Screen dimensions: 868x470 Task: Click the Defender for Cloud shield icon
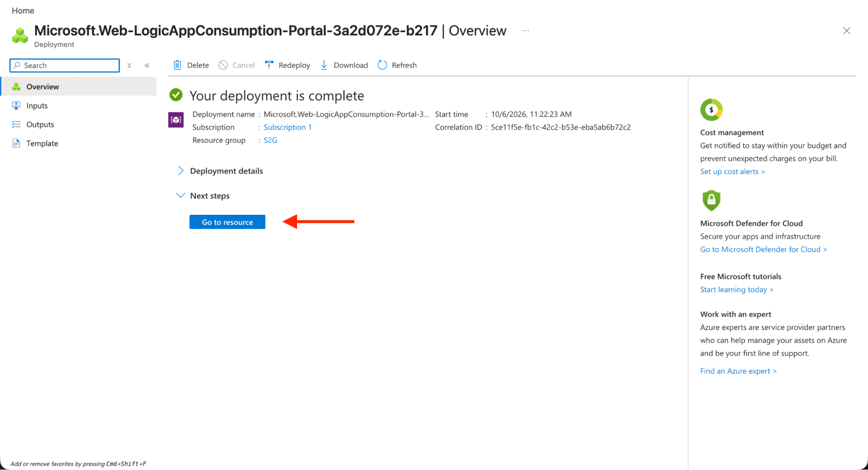(711, 200)
